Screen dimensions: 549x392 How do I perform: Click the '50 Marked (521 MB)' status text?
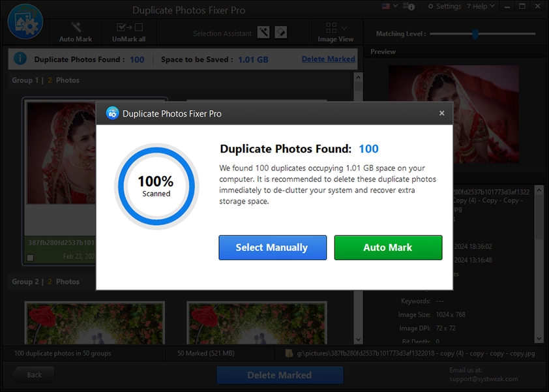(206, 354)
